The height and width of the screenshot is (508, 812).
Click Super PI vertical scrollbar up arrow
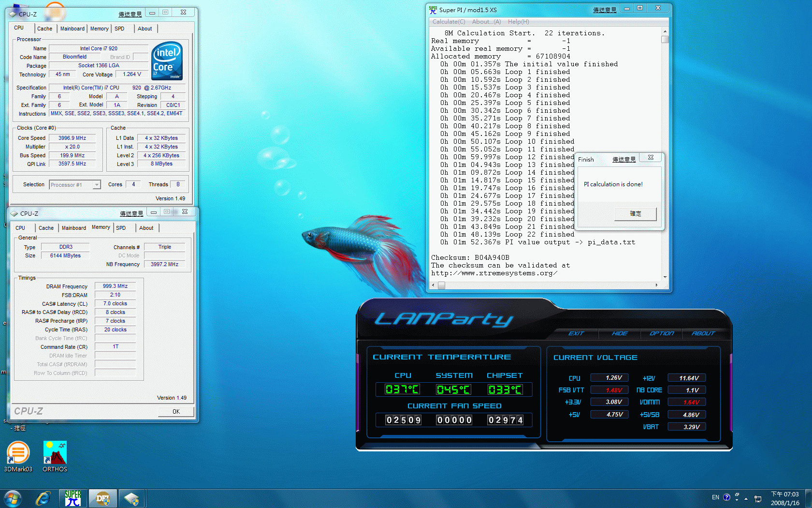(x=665, y=31)
